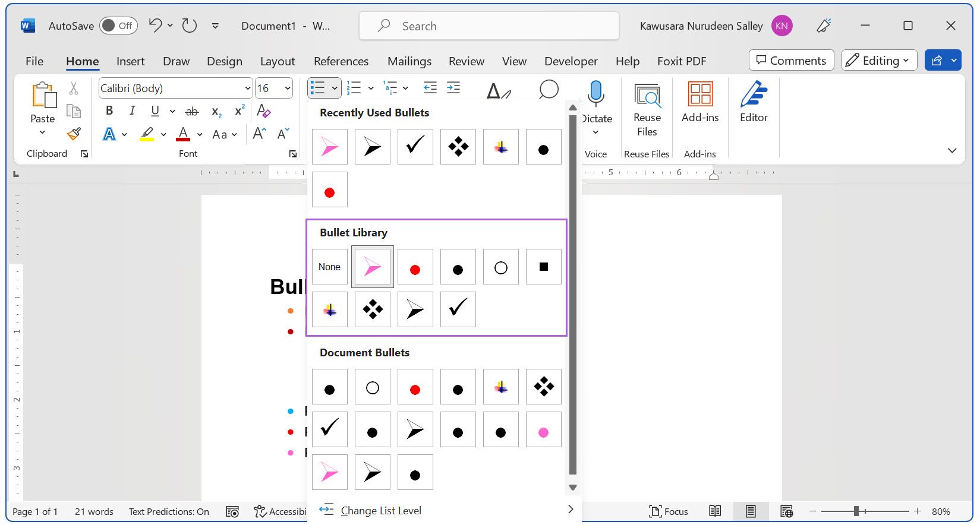Go to the Developer tab
The width and height of the screenshot is (980, 525).
(x=571, y=61)
